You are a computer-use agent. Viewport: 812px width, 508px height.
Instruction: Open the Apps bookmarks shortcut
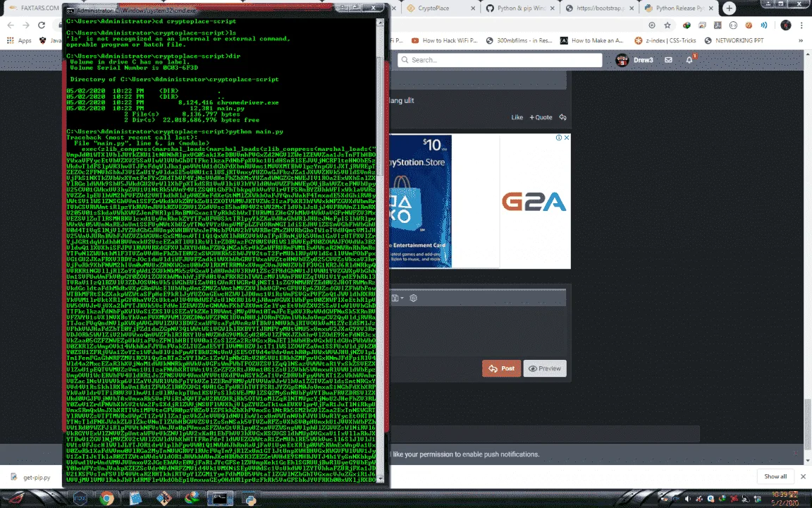click(19, 40)
